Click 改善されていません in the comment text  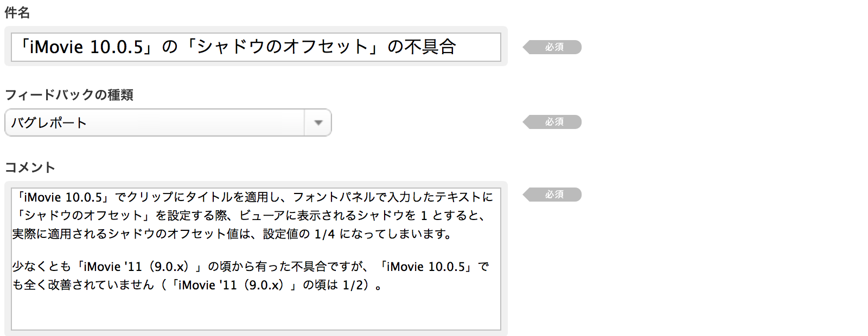point(101,285)
